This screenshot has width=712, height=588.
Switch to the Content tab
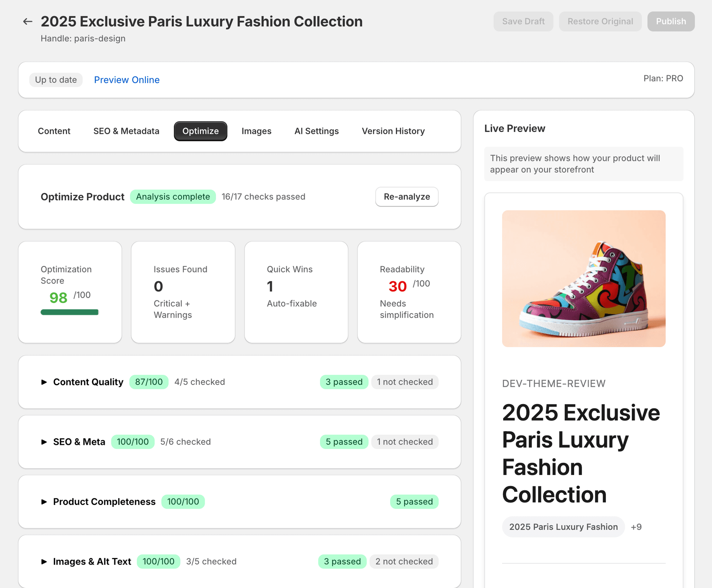point(54,131)
